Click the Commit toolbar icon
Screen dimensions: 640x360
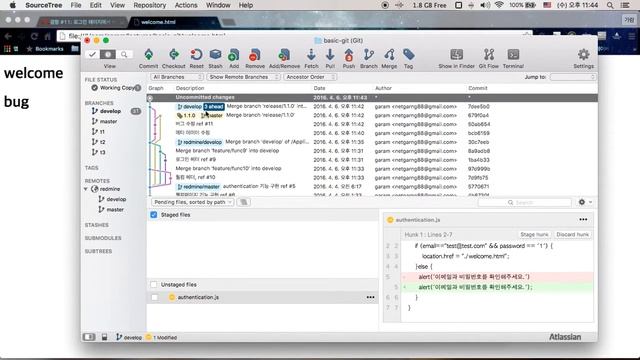pyautogui.click(x=149, y=55)
